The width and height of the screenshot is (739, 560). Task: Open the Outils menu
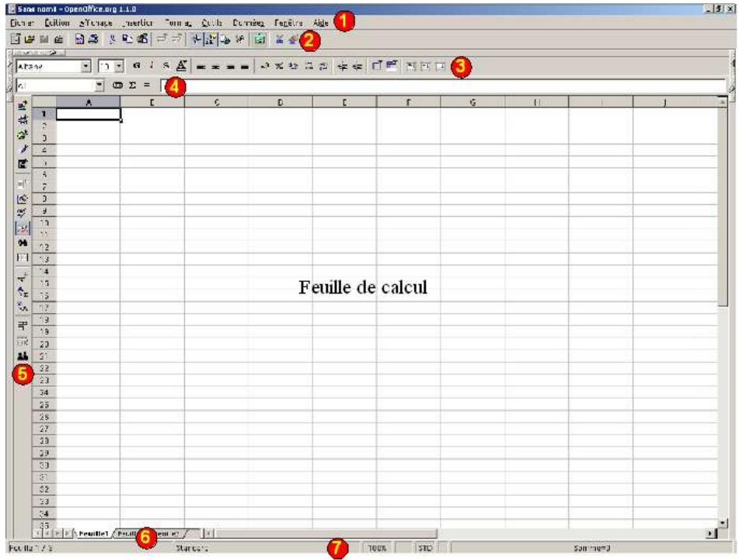pyautogui.click(x=211, y=23)
